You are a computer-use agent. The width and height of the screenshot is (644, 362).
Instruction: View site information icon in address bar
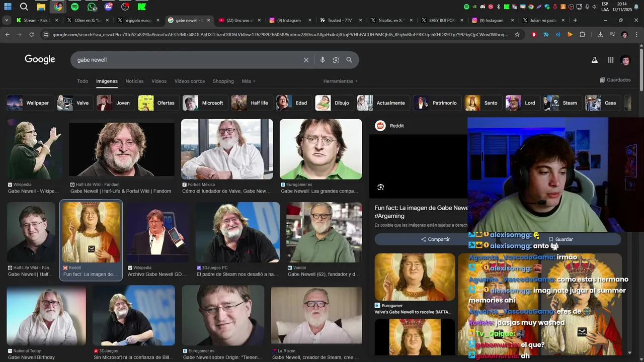click(x=46, y=35)
